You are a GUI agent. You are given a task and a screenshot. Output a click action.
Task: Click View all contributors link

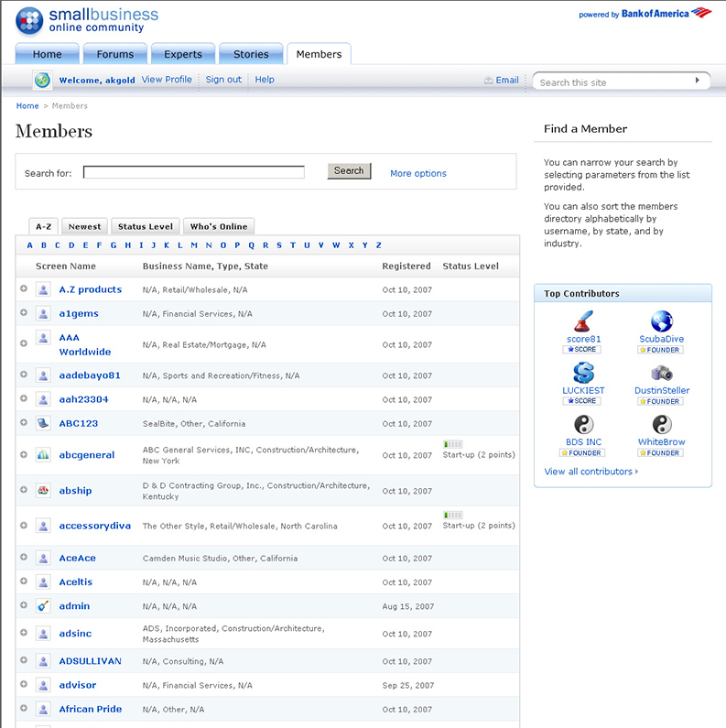point(589,472)
